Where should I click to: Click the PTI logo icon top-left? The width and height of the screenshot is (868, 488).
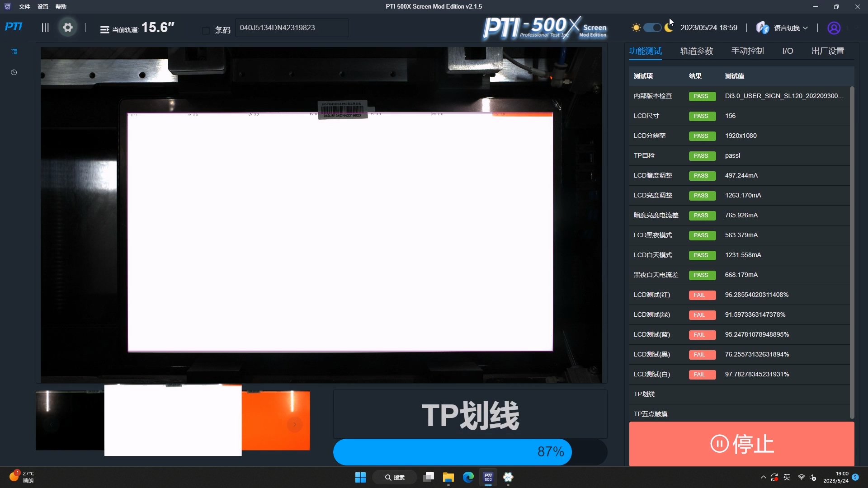[14, 27]
